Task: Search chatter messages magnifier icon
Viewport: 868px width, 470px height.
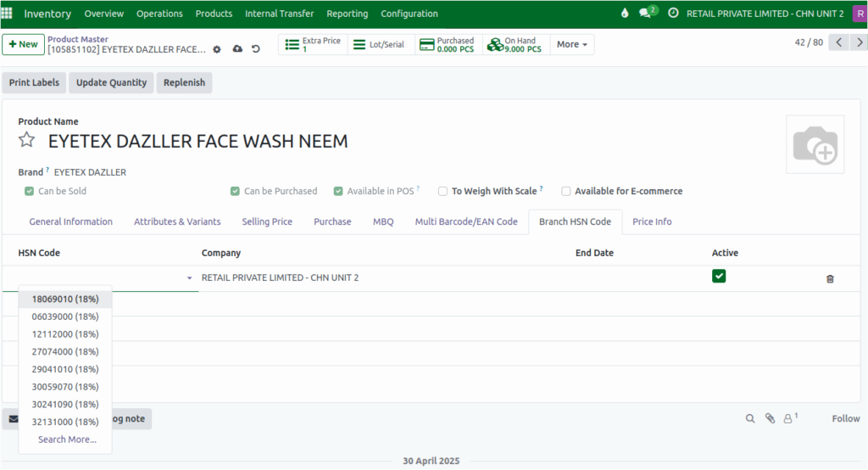Action: [750, 418]
